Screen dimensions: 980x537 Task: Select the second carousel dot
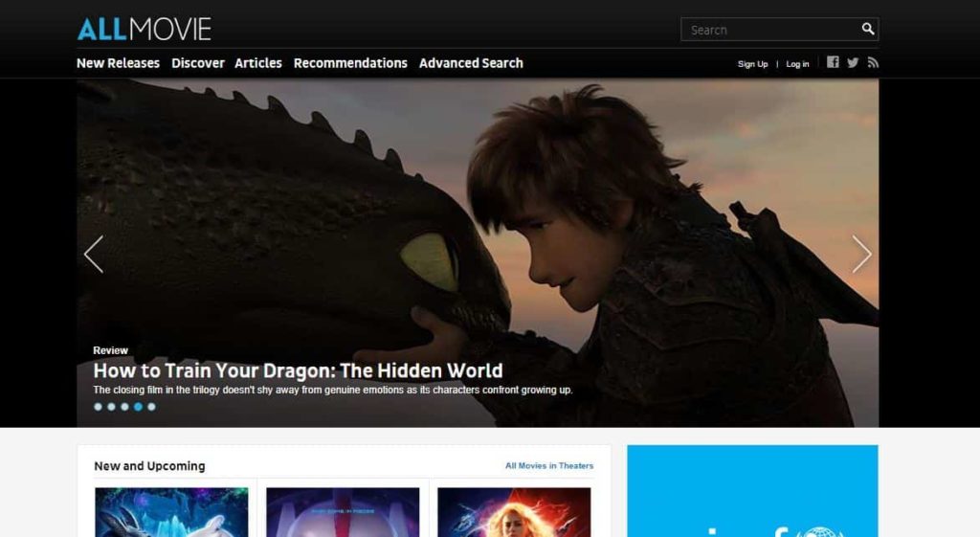[x=111, y=407]
